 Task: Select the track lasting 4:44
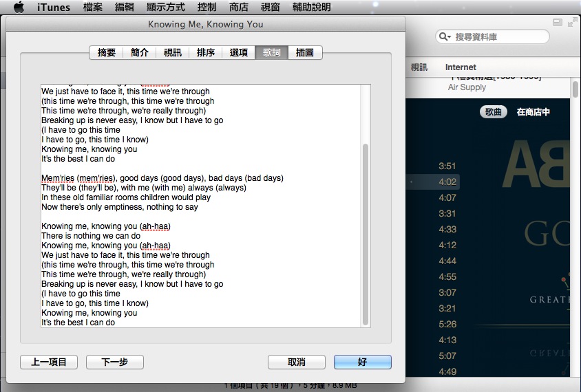[x=447, y=261]
